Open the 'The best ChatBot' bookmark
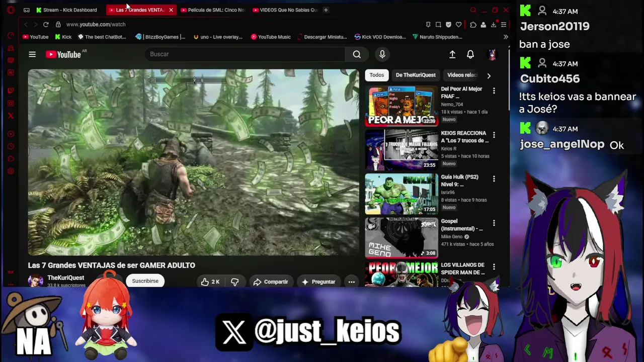Viewport: 644px width, 362px height. point(102,37)
